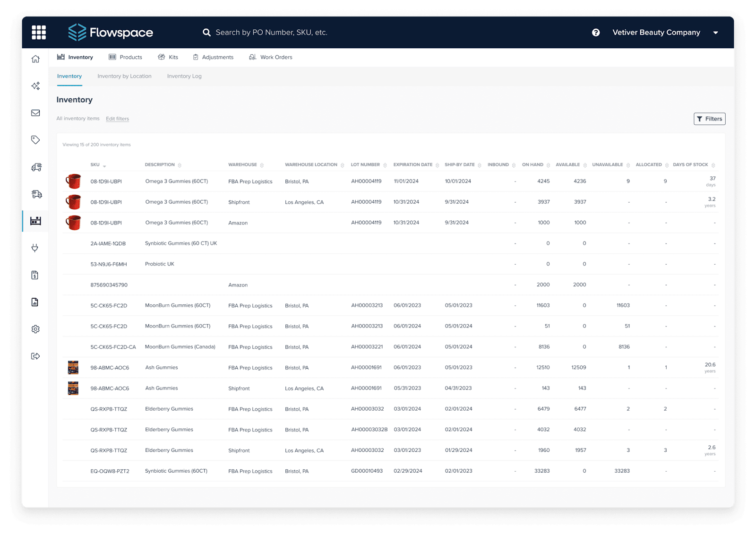Open the Work Orders menu
756x535 pixels.
(x=270, y=57)
